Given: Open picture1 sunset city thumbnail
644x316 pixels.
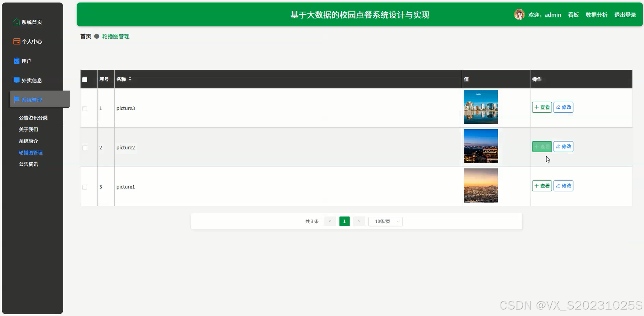Looking at the screenshot, I should (x=481, y=186).
